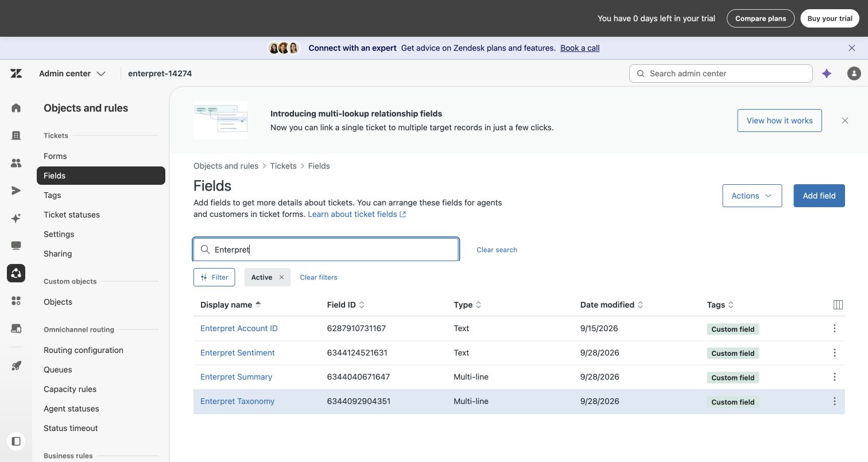Image resolution: width=868 pixels, height=462 pixels.
Task: Open Objects under Custom objects
Action: [58, 302]
